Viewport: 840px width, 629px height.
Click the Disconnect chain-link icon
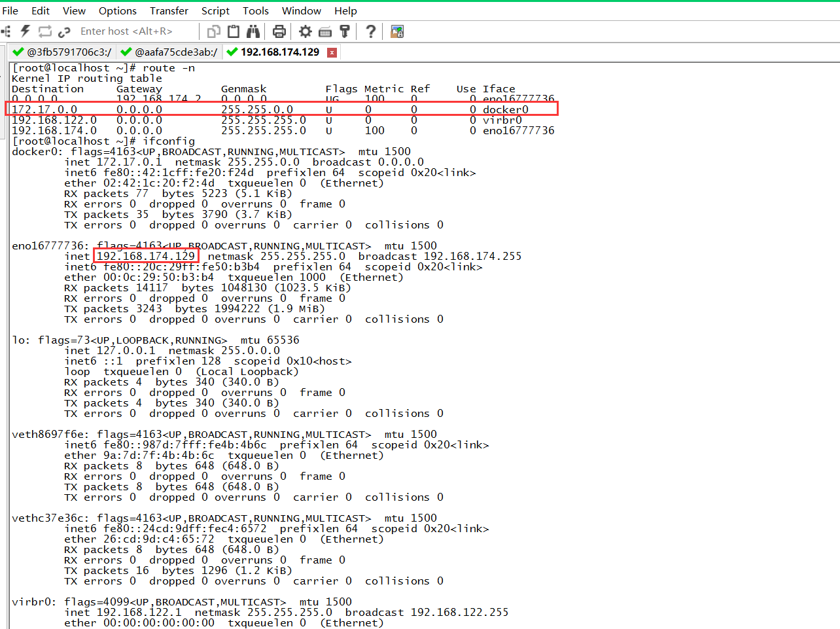pos(64,31)
